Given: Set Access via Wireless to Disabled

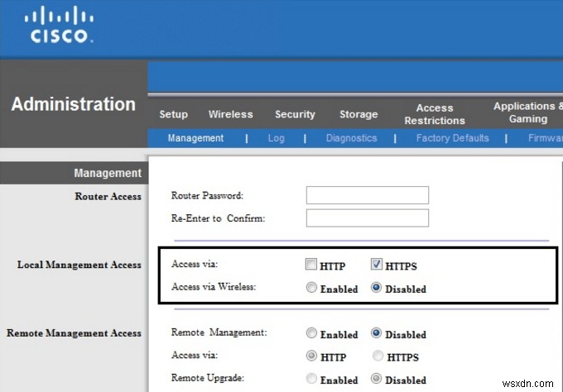Looking at the screenshot, I should [x=377, y=289].
